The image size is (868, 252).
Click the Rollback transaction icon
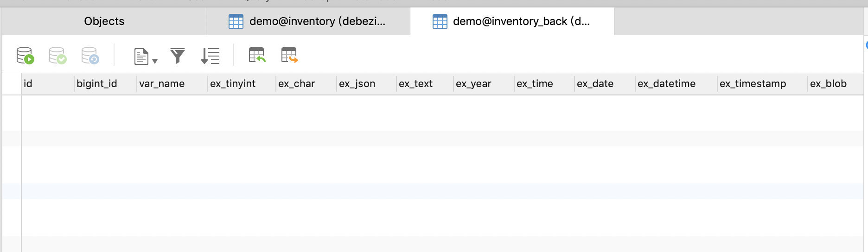point(90,56)
